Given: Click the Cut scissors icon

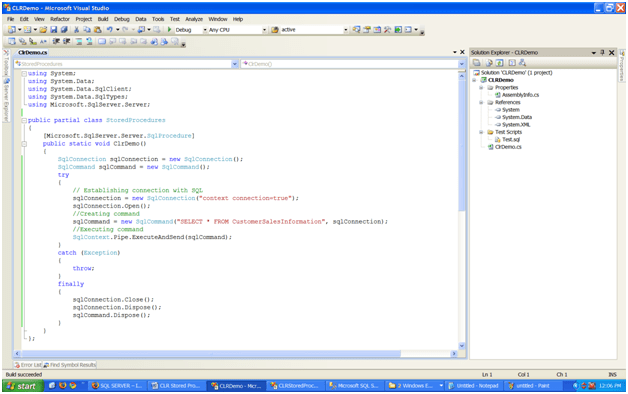Looking at the screenshot, I should click(x=76, y=30).
